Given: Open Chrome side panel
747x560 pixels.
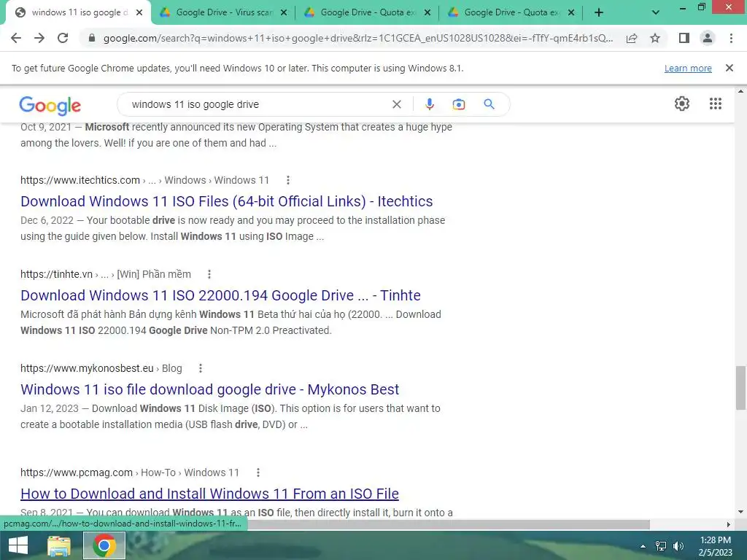Looking at the screenshot, I should 684,38.
